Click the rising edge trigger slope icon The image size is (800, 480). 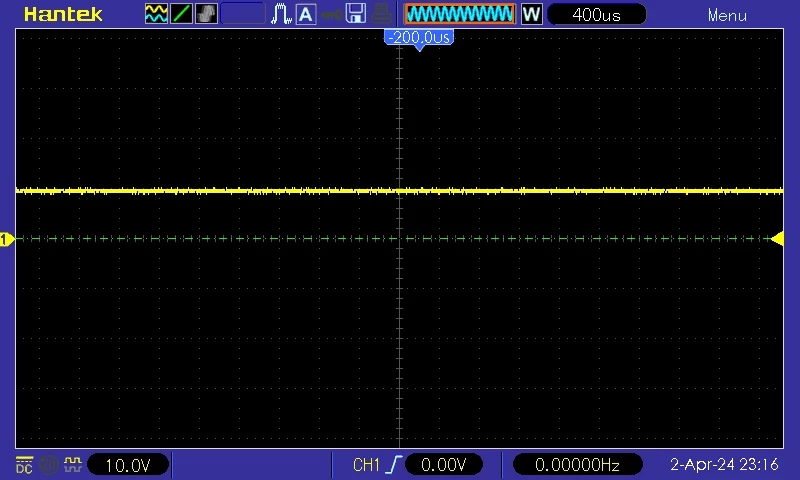click(x=394, y=464)
